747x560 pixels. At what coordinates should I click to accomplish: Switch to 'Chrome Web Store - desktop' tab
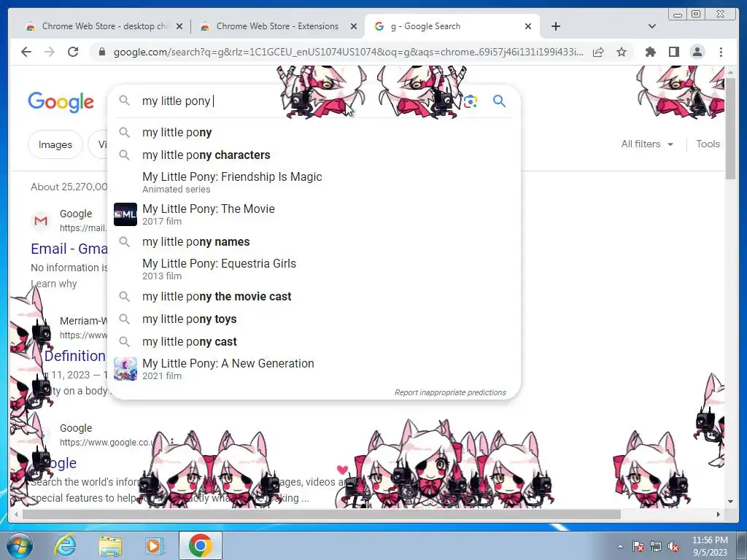[103, 26]
